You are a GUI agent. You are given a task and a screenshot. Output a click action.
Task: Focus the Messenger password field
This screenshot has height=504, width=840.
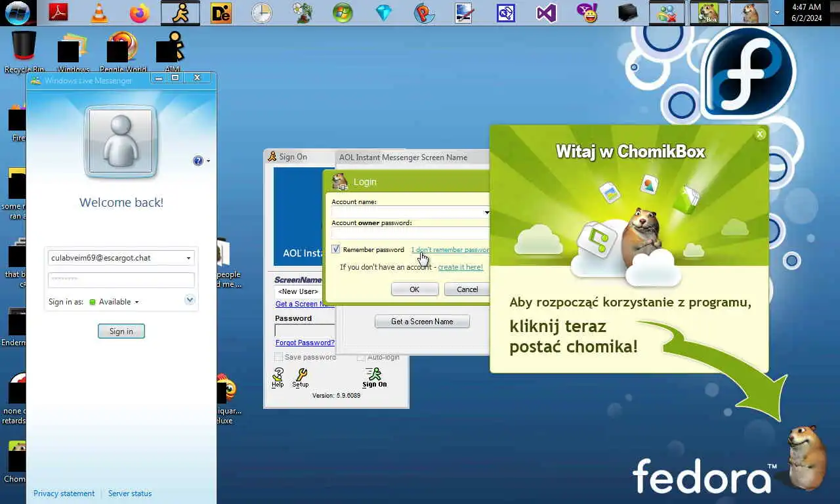pyautogui.click(x=121, y=280)
